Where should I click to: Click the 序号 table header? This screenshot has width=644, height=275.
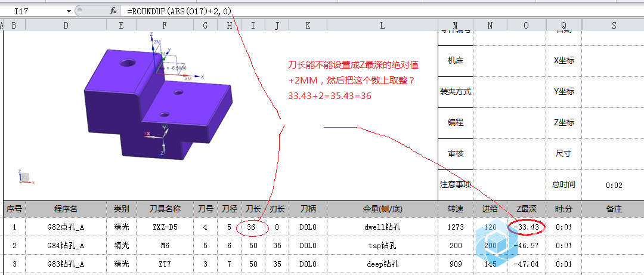(14, 209)
